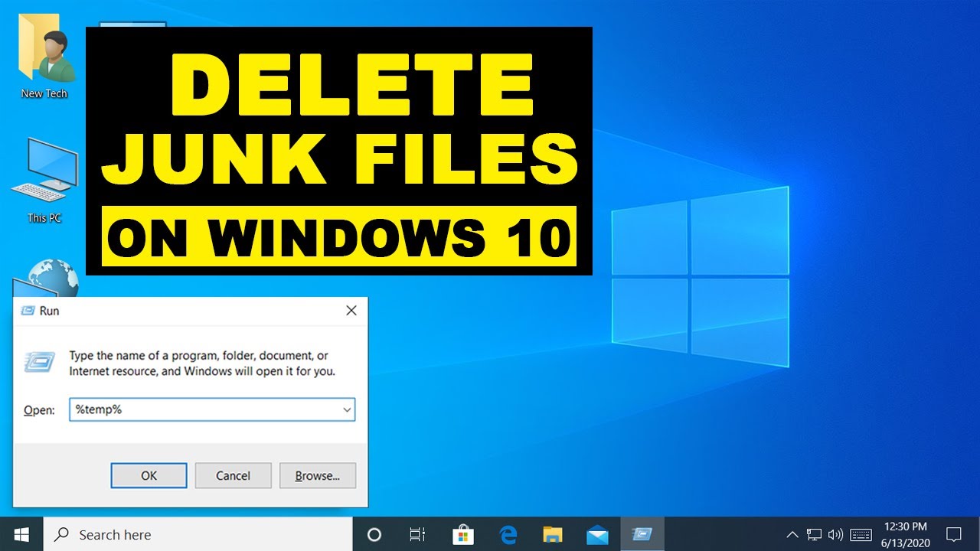
Task: Click the Browse... button
Action: tap(317, 475)
